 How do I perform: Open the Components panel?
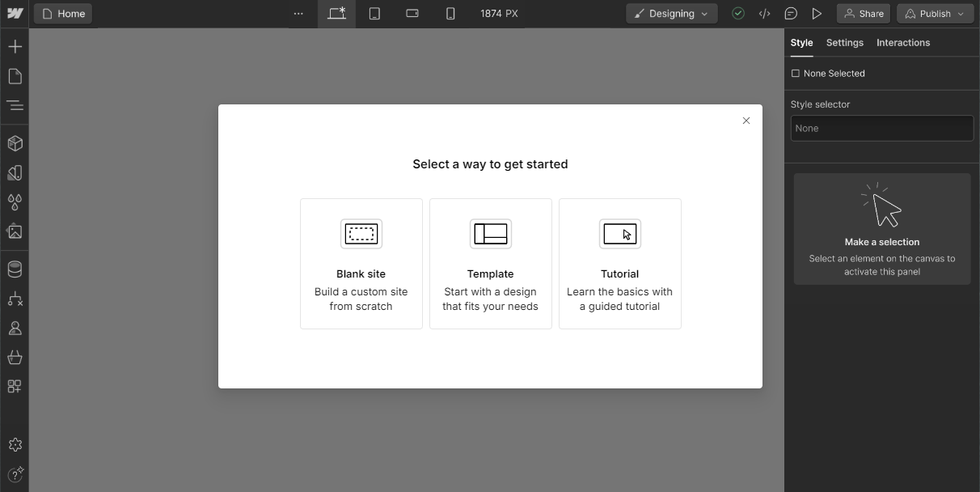pos(15,143)
